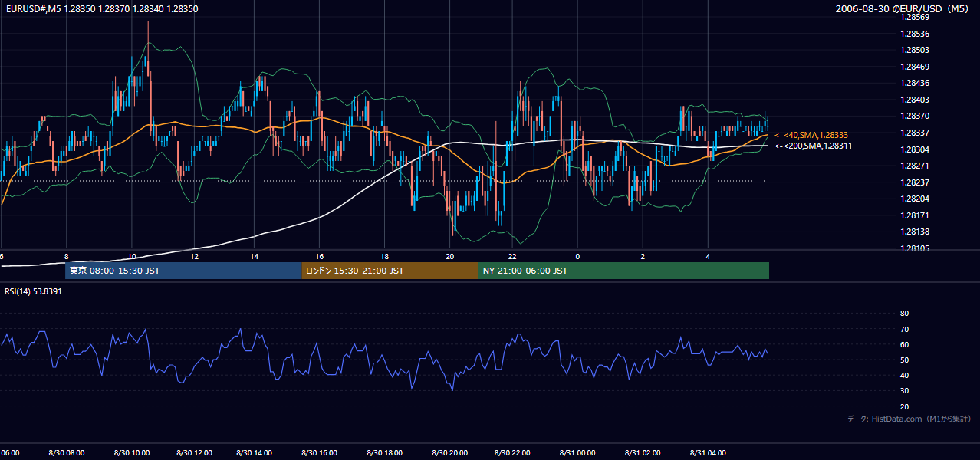Click hour tick 0 above the NY session bar
This screenshot has height=460, width=980.
click(x=577, y=257)
